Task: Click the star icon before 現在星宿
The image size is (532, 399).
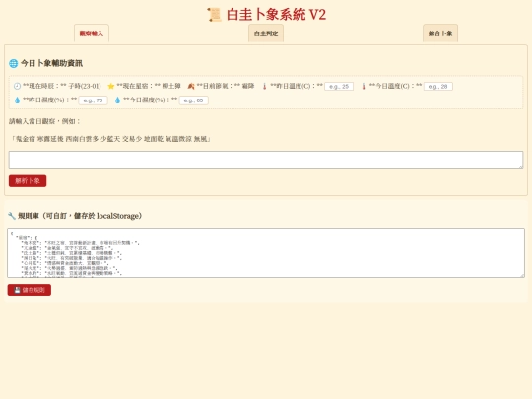Action: pos(111,86)
